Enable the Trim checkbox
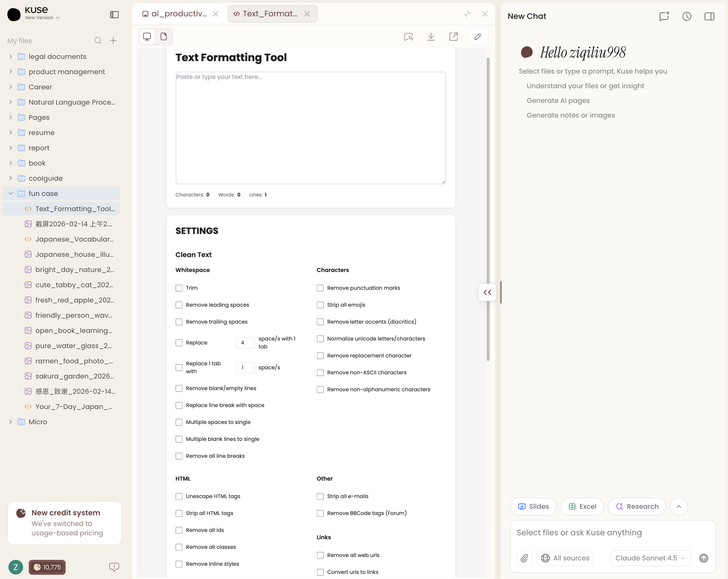The height and width of the screenshot is (579, 728). click(x=179, y=288)
